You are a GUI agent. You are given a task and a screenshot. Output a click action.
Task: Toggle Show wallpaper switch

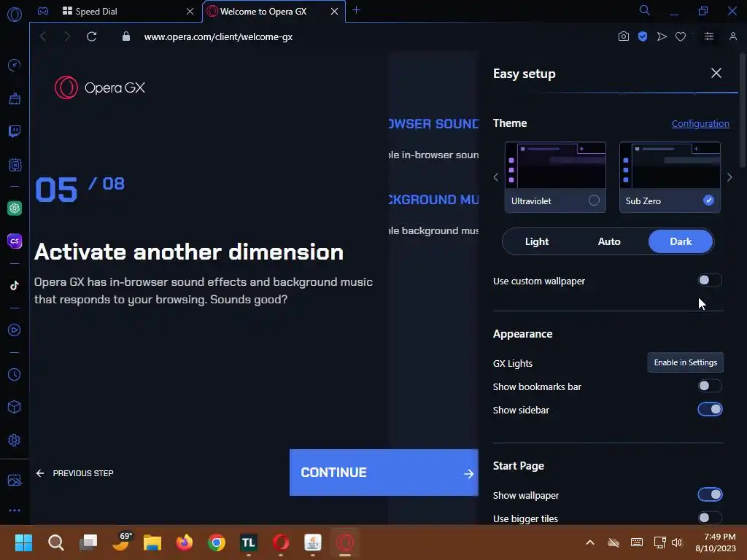(x=710, y=494)
